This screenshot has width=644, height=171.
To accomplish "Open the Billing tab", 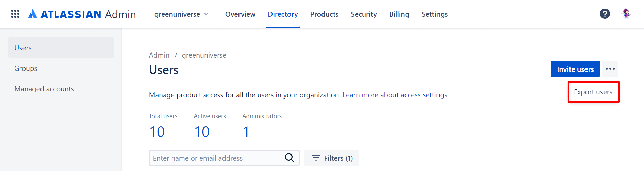I will pos(399,14).
